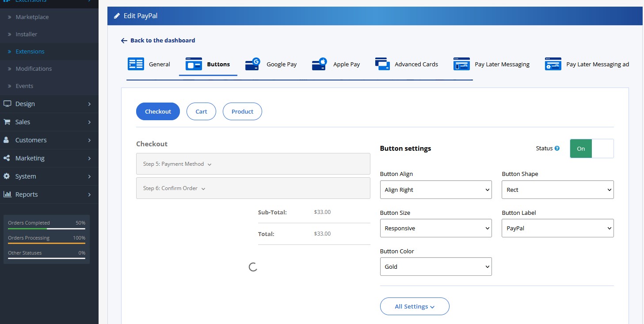Click the Apple Pay card icon
Viewport: 644px width, 324px height.
coord(319,64)
